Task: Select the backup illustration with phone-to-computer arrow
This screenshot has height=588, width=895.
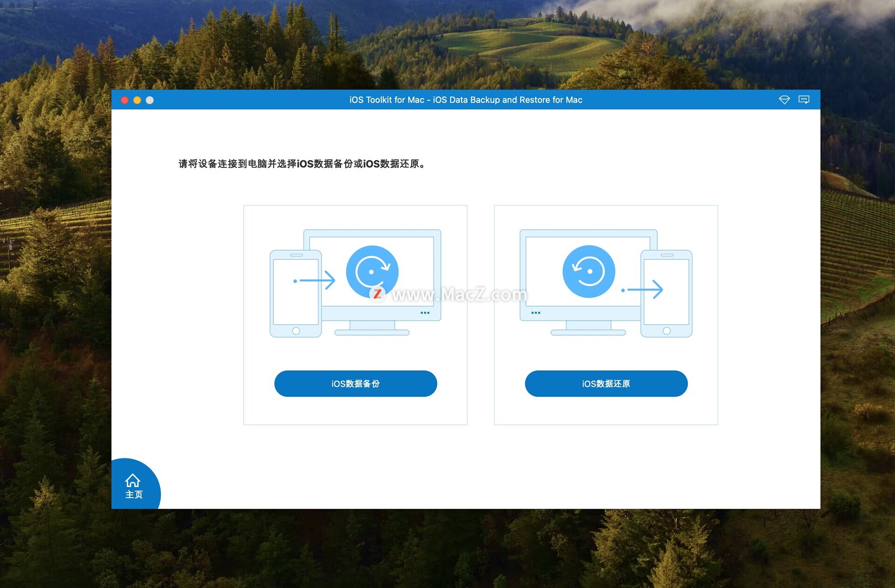Action: pyautogui.click(x=355, y=283)
